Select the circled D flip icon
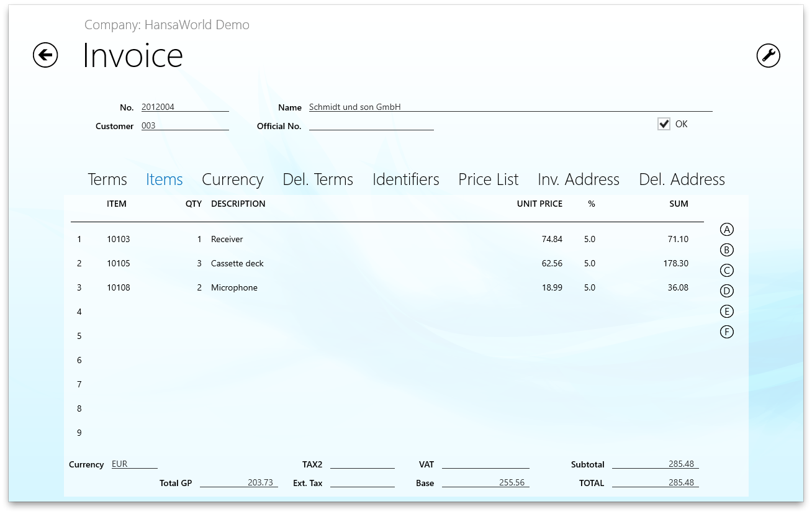Viewport: 812px width, 514px height. pyautogui.click(x=726, y=291)
